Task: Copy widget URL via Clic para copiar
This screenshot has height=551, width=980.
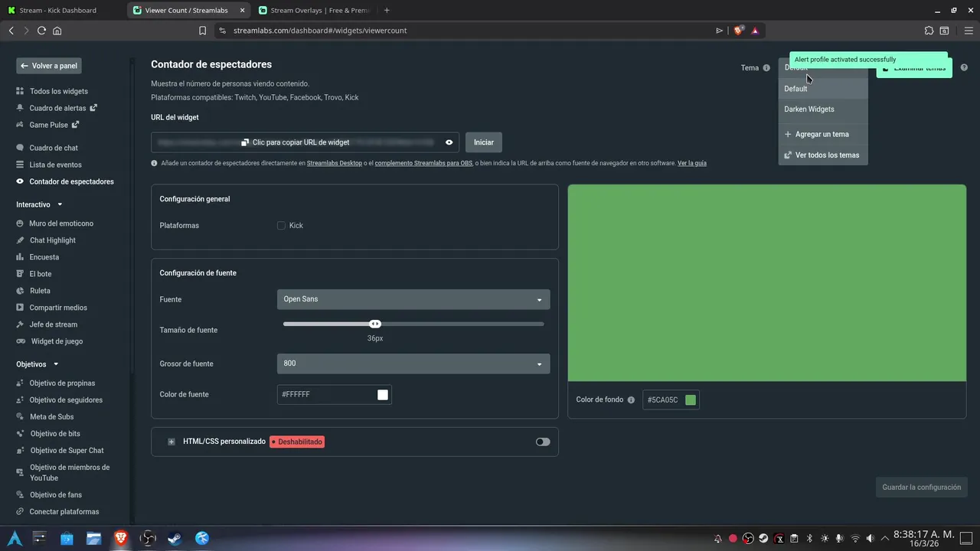Action: pos(296,142)
